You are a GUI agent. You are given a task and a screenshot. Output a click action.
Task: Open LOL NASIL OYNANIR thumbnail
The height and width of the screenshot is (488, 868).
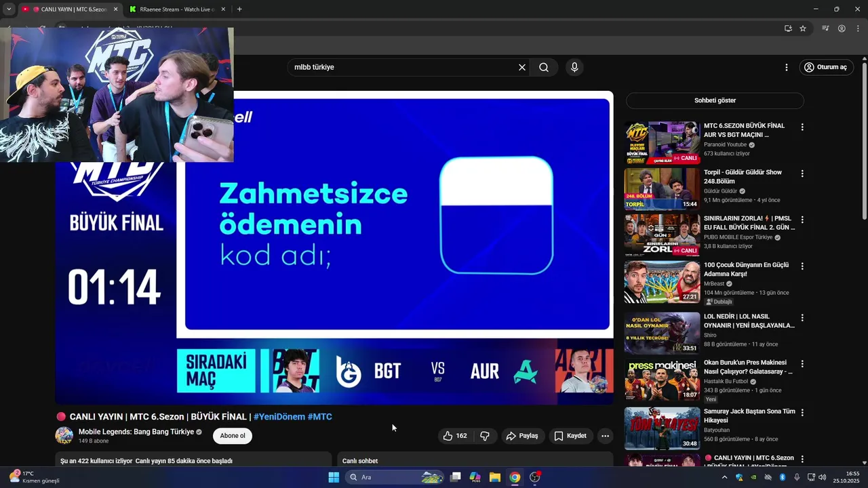pos(662,333)
